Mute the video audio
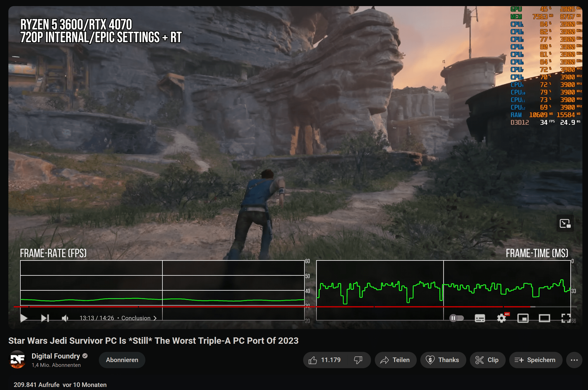The height and width of the screenshot is (390, 588). coord(65,318)
